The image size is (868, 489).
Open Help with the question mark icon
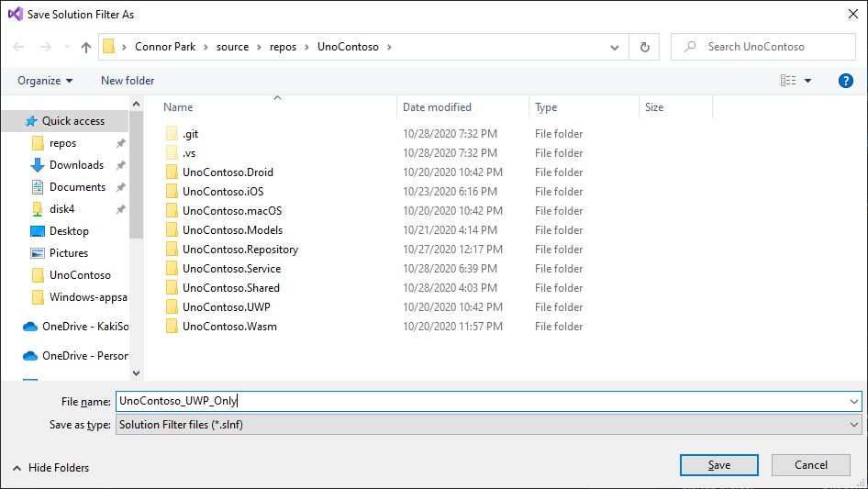click(845, 81)
